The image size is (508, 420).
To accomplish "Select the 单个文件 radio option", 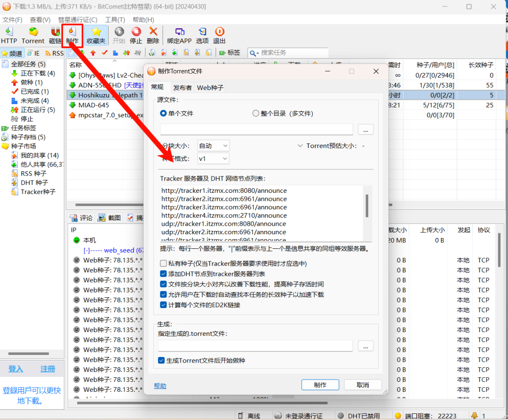I will [x=177, y=113].
